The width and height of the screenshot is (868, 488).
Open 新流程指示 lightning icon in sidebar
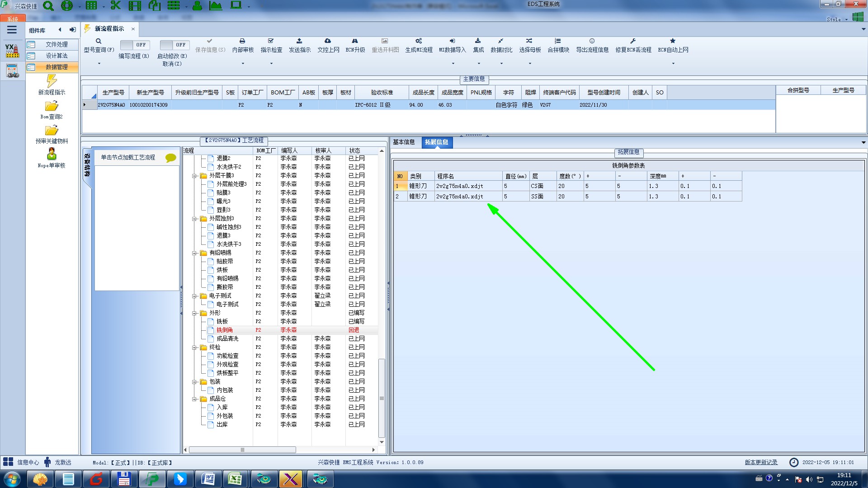(x=52, y=81)
